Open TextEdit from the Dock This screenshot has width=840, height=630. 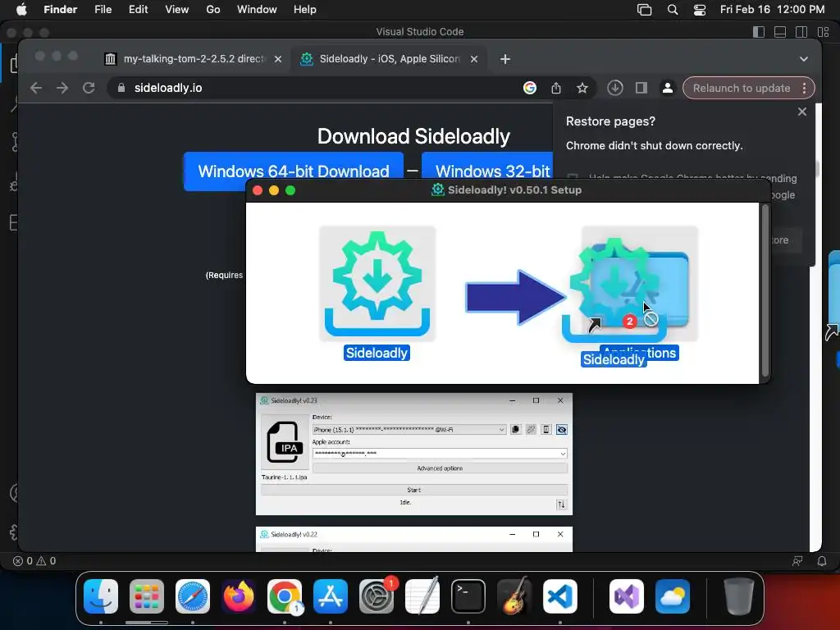(x=422, y=596)
